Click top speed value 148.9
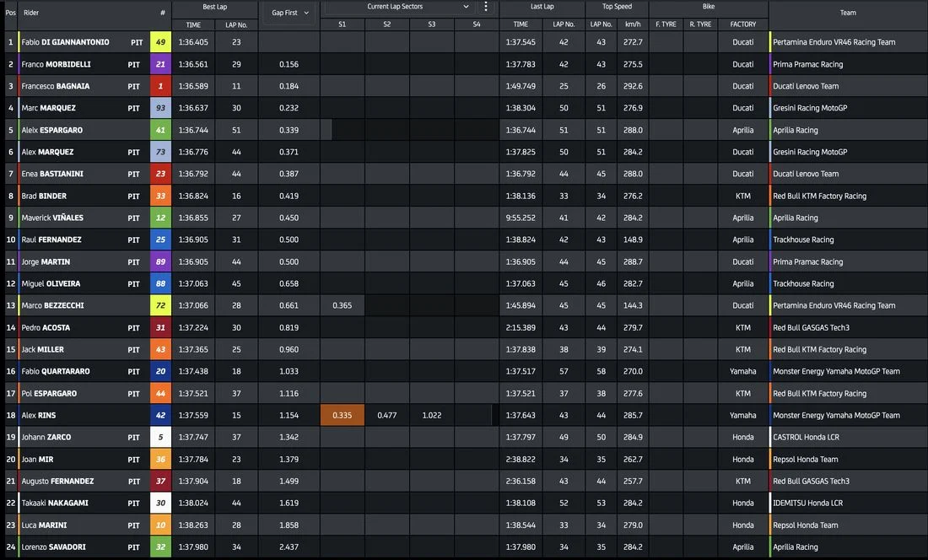The image size is (928, 560). (633, 240)
